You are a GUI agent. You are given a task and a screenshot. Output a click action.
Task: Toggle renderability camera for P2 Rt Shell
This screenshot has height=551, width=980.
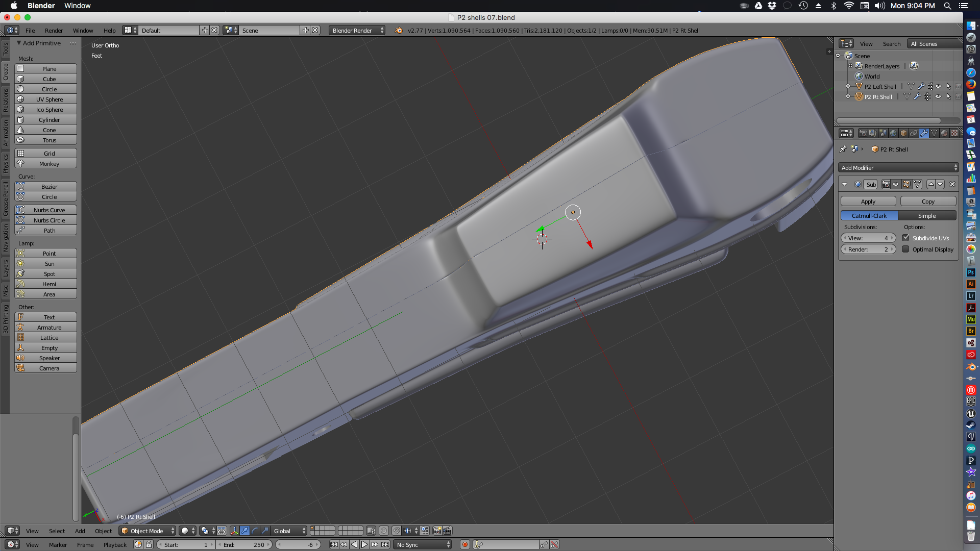pyautogui.click(x=959, y=97)
